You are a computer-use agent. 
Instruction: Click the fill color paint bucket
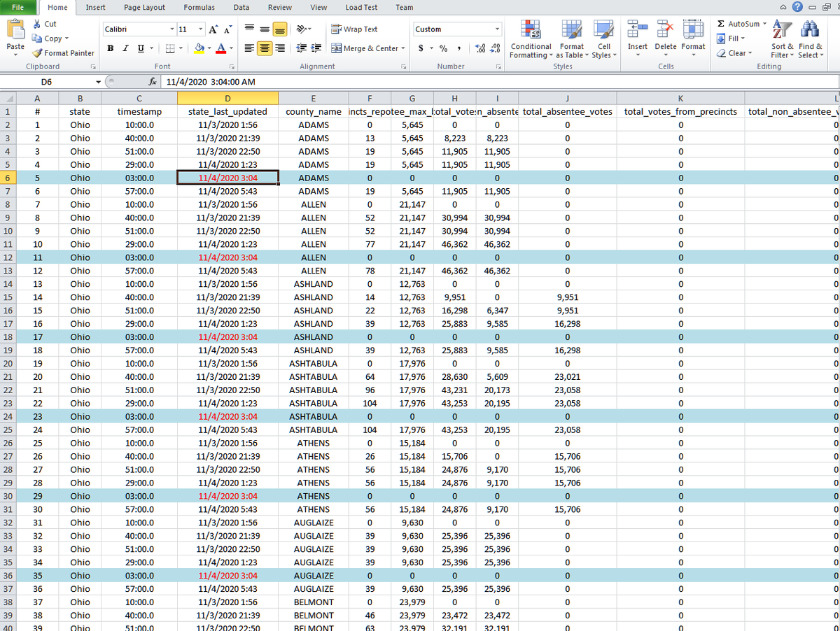click(x=198, y=48)
